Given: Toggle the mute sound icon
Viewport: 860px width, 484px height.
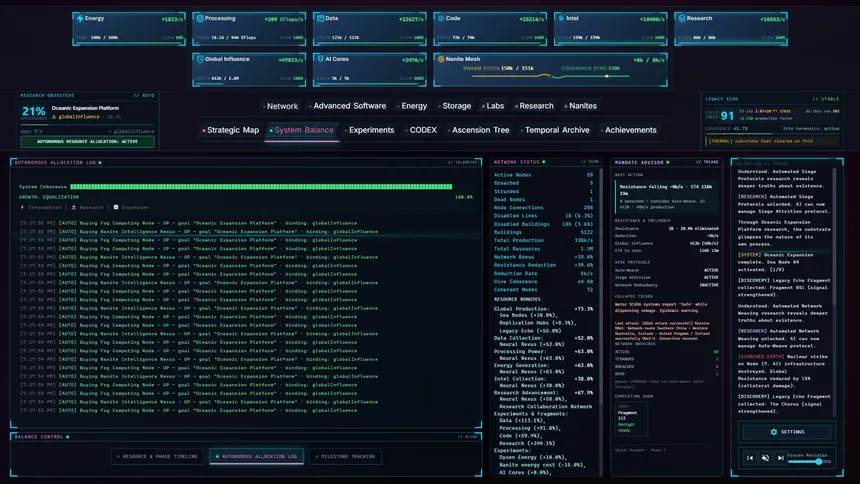Looking at the screenshot, I should (765, 458).
